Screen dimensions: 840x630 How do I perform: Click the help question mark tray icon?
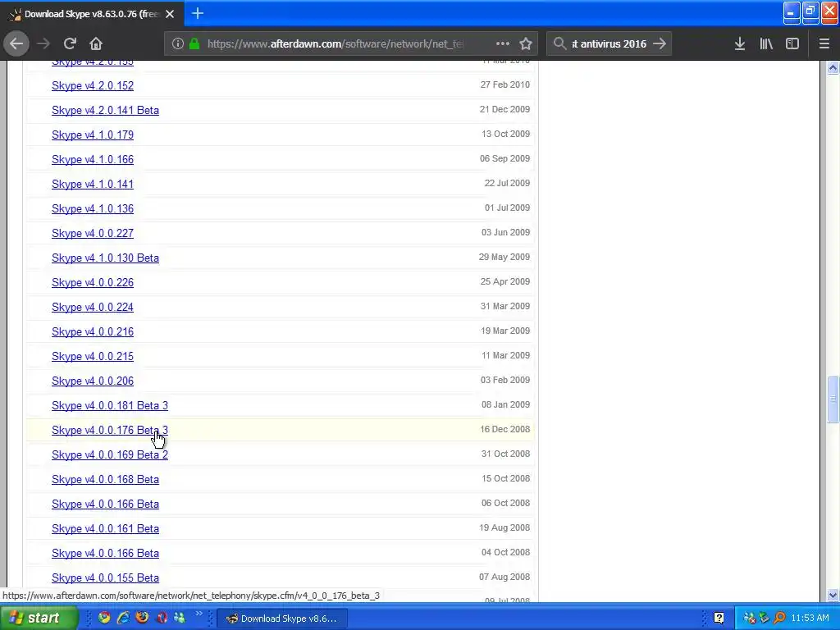(719, 619)
